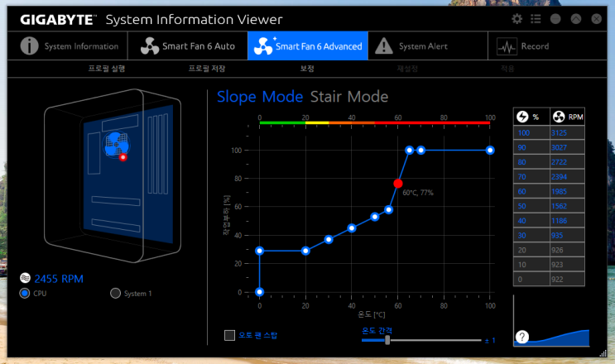Select the curve point at 70°C, 100%
The image size is (615, 364).
point(420,150)
